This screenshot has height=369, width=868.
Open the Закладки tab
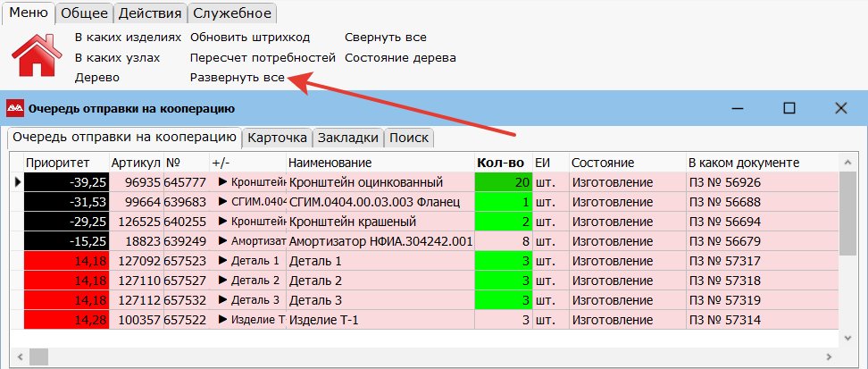point(348,138)
